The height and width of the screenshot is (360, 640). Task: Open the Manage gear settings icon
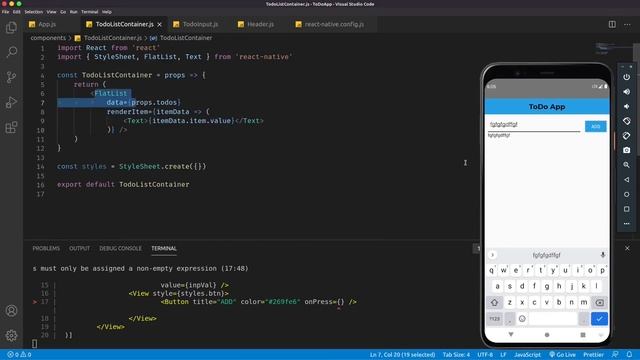coord(11,336)
